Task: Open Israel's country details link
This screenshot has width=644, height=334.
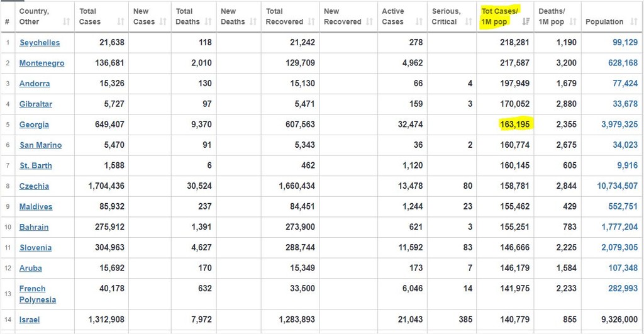Action: pyautogui.click(x=30, y=320)
